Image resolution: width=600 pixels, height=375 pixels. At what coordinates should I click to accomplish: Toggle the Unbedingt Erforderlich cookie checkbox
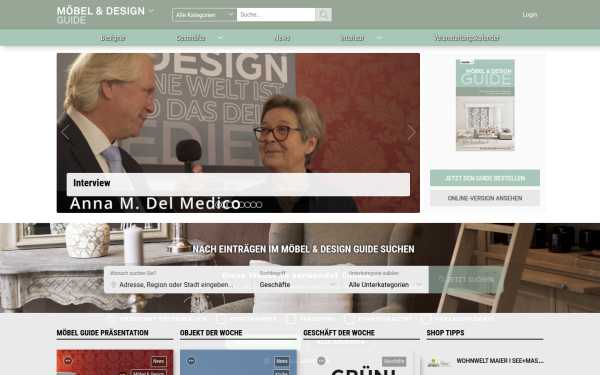pos(111,319)
